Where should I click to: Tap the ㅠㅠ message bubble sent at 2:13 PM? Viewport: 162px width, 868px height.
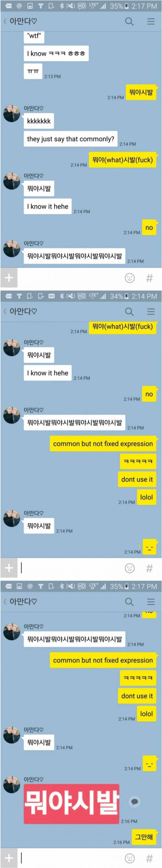pyautogui.click(x=33, y=71)
